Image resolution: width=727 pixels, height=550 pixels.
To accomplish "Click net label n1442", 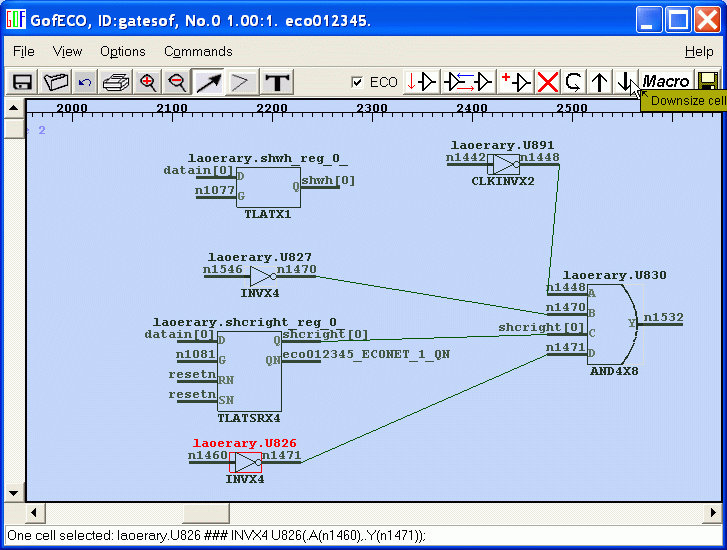I will (x=466, y=157).
